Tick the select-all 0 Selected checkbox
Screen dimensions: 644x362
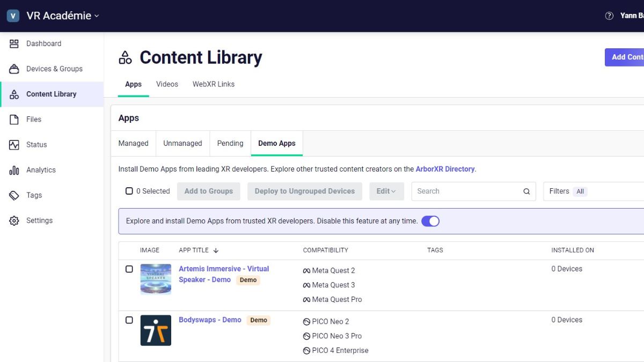pos(129,191)
